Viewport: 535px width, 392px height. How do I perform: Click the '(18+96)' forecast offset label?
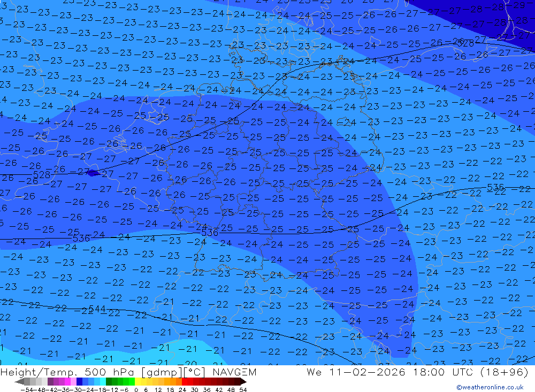503,372
